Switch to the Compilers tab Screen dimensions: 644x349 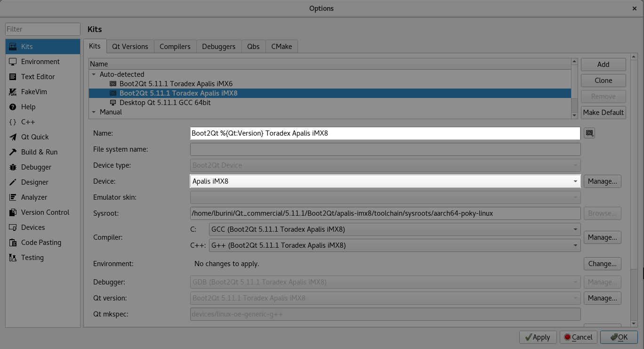pyautogui.click(x=175, y=47)
